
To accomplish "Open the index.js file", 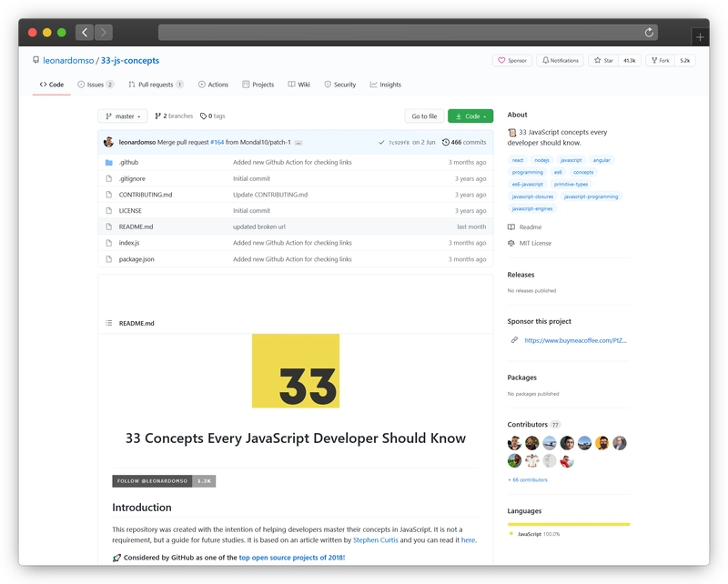I will click(x=129, y=243).
